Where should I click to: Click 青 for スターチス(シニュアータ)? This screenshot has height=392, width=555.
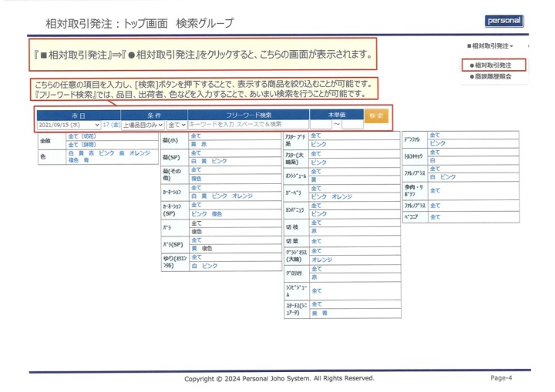pyautogui.click(x=325, y=313)
